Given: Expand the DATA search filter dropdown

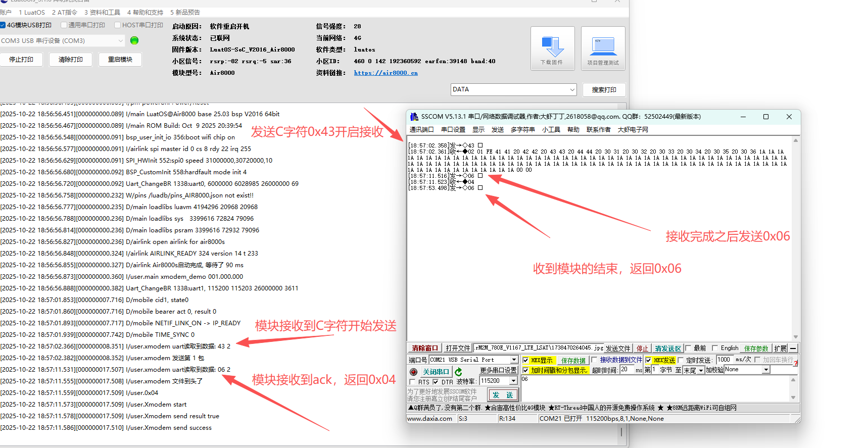Looking at the screenshot, I should pyautogui.click(x=572, y=90).
